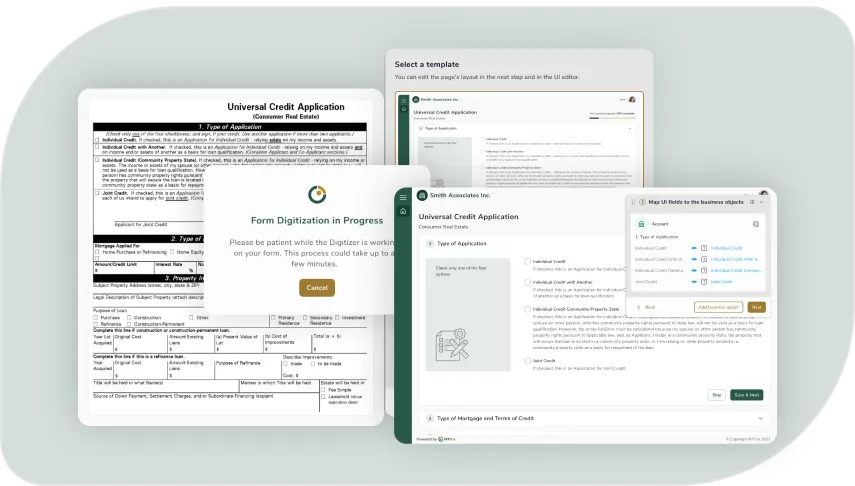Open hamburger menu in Smith Associates app sidebar
The height and width of the screenshot is (486, 855).
403,197
